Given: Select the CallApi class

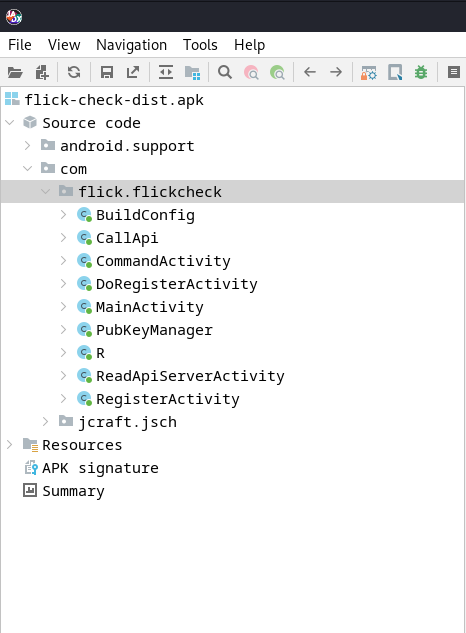Looking at the screenshot, I should click(127, 238).
